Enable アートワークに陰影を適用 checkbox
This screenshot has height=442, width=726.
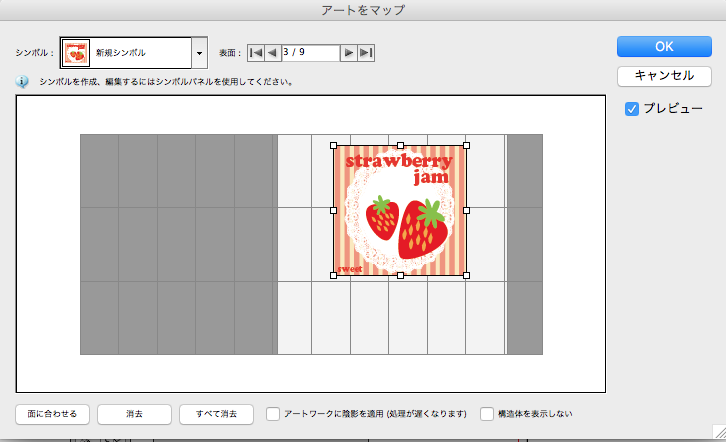[x=273, y=414]
